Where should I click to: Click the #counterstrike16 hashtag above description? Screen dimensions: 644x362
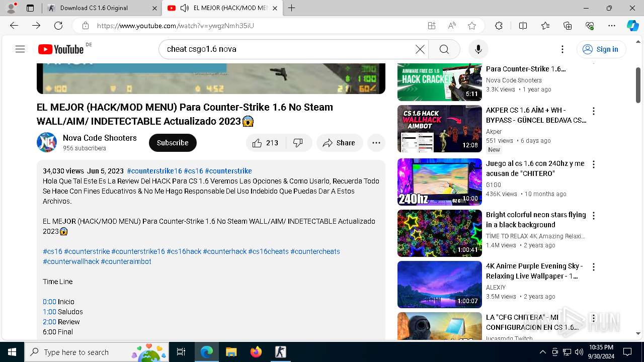pos(154,171)
